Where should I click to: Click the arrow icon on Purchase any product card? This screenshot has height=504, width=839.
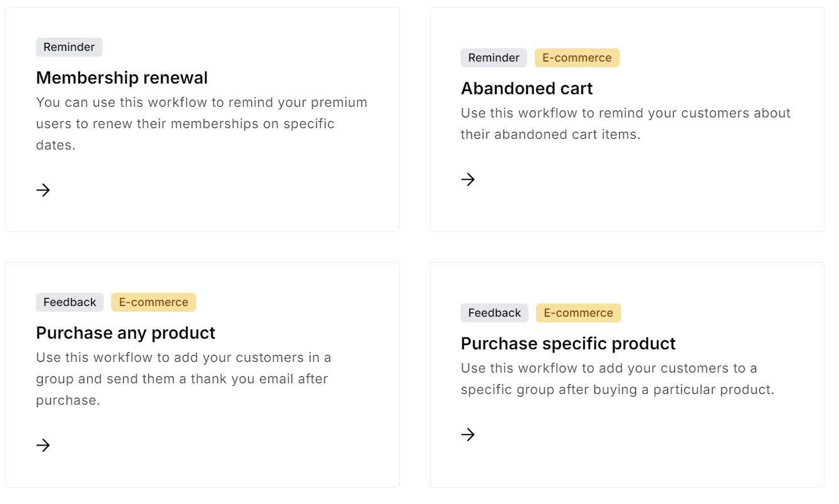[x=43, y=445]
